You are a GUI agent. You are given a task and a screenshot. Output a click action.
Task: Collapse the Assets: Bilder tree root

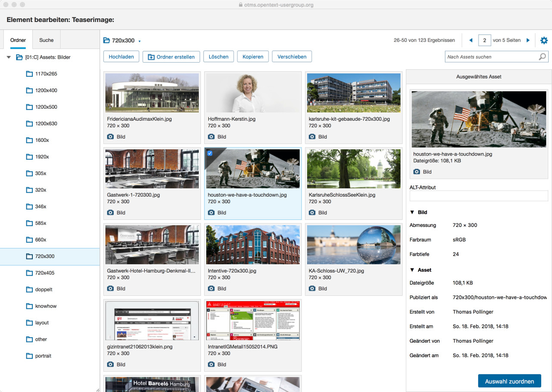click(9, 57)
